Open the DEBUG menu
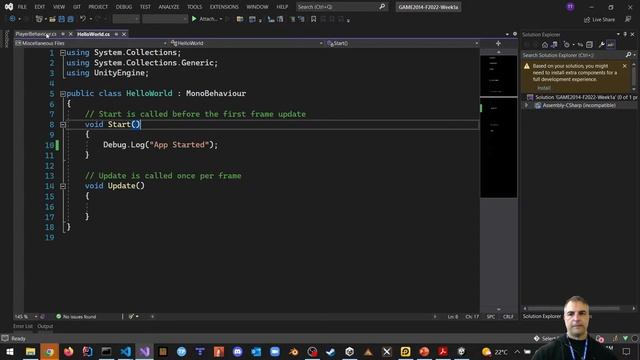The height and width of the screenshot is (360, 640). [x=124, y=7]
